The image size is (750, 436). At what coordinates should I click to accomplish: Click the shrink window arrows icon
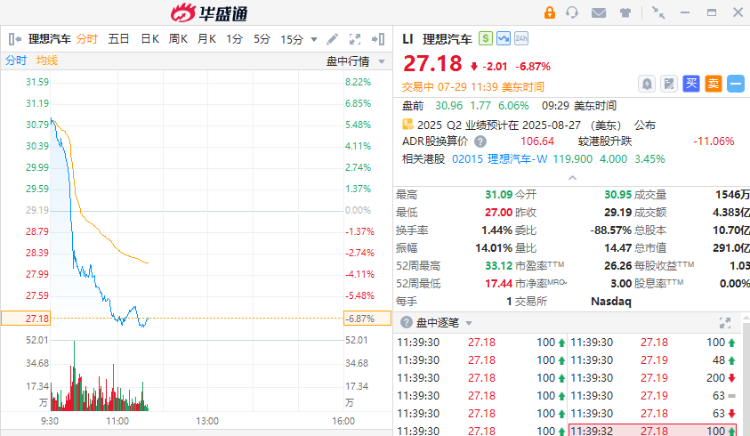point(658,13)
